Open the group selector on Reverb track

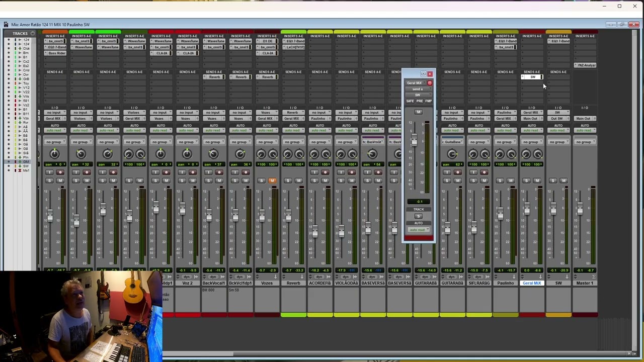tap(293, 142)
